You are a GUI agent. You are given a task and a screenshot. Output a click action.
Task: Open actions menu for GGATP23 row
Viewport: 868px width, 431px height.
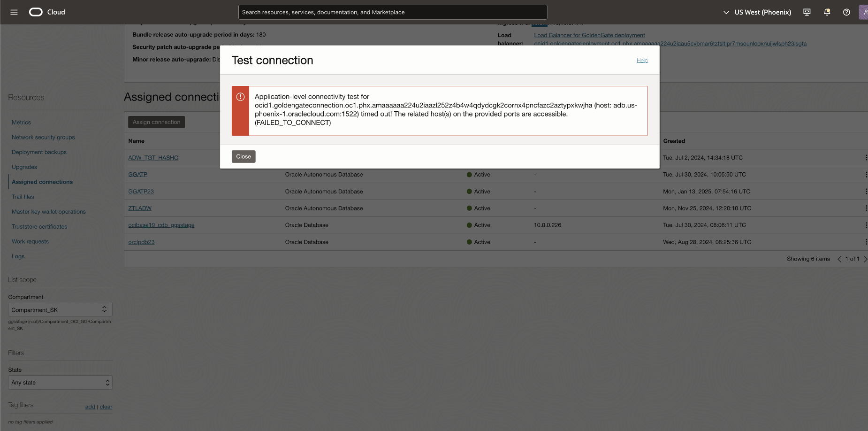coord(866,192)
